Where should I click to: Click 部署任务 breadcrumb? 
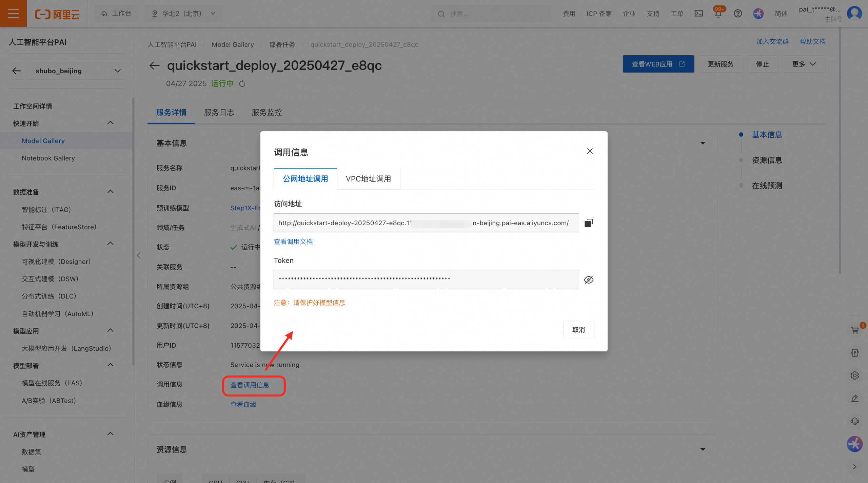click(282, 44)
